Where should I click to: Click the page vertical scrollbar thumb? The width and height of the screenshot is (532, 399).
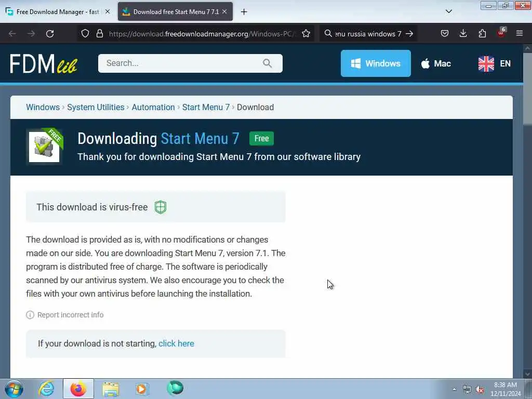(527, 88)
